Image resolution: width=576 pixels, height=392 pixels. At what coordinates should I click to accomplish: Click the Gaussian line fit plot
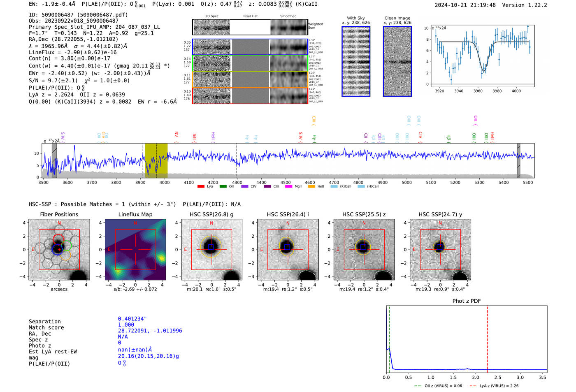[482, 56]
